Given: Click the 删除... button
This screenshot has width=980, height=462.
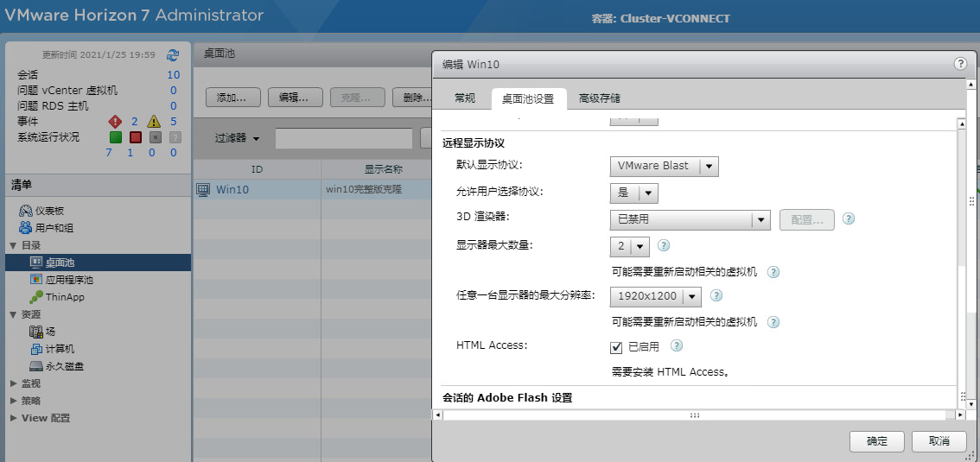Looking at the screenshot, I should pyautogui.click(x=414, y=98).
